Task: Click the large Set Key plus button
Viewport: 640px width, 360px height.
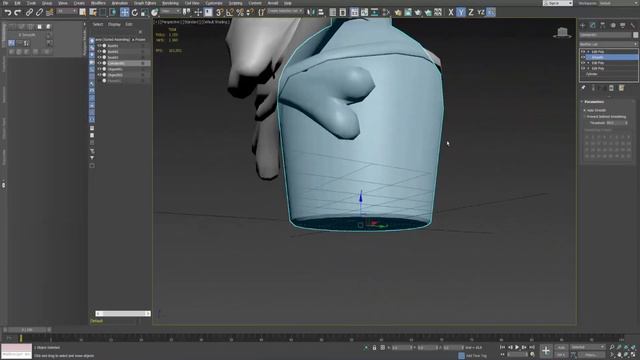Action: [x=546, y=351]
